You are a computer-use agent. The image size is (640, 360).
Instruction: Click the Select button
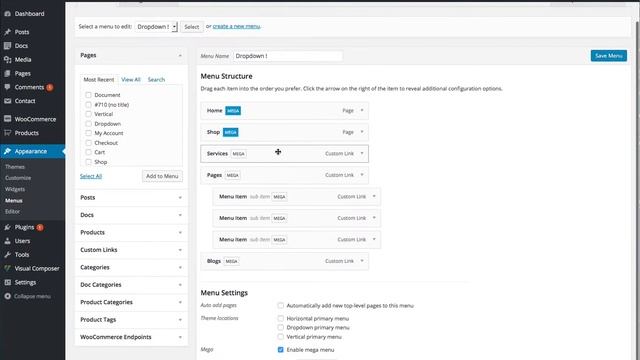[191, 27]
